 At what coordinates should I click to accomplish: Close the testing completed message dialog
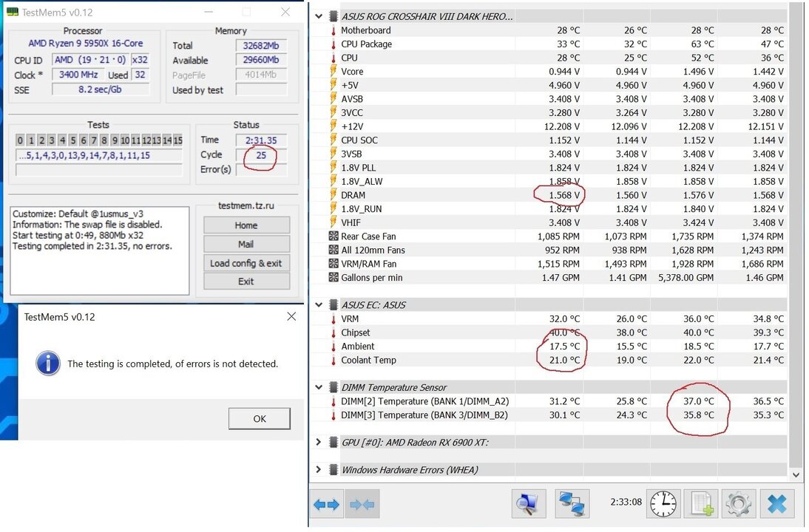[x=259, y=418]
